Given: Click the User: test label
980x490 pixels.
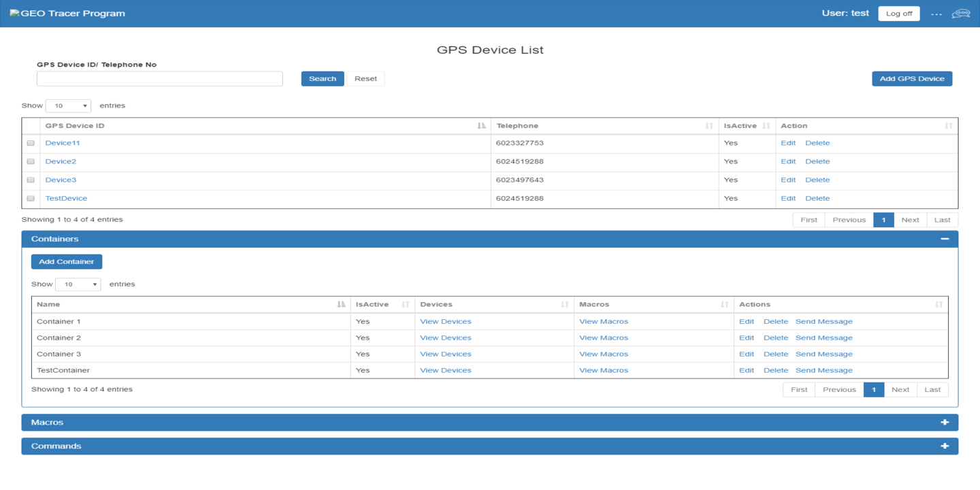Looking at the screenshot, I should tap(845, 13).
